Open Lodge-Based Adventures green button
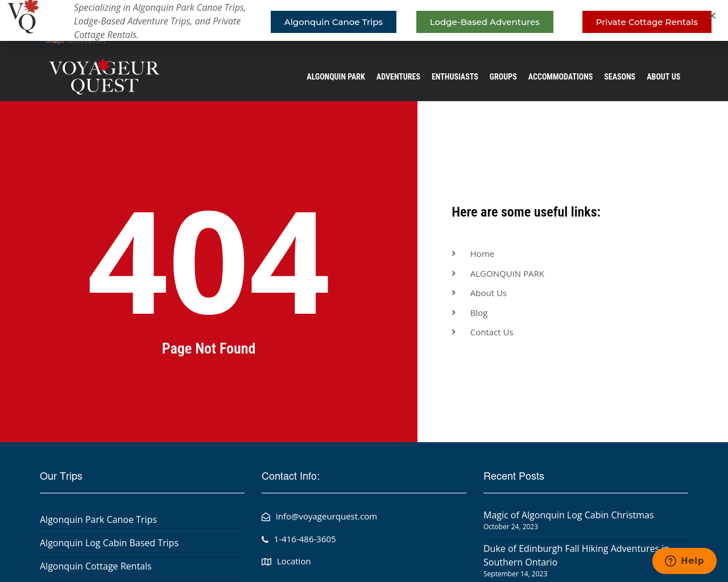The width and height of the screenshot is (728, 582). coord(485,22)
